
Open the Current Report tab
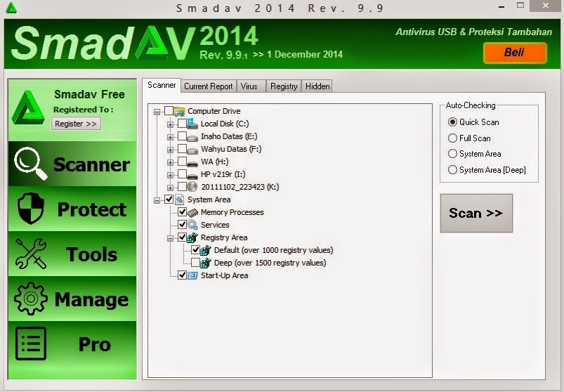tap(209, 86)
